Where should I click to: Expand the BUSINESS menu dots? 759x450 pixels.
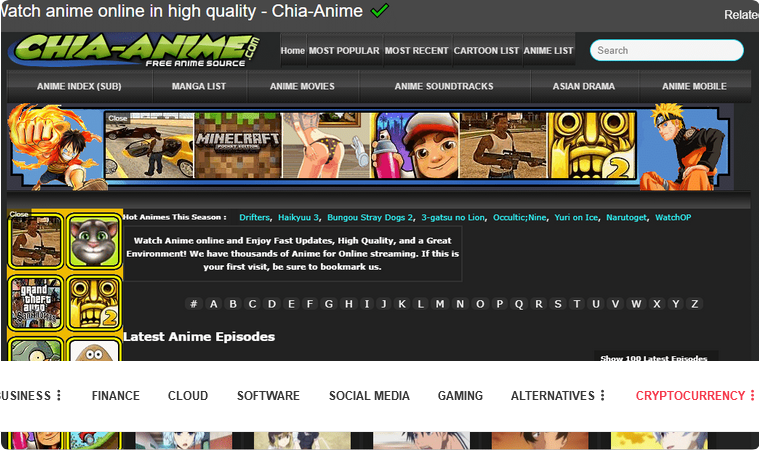[x=59, y=395]
